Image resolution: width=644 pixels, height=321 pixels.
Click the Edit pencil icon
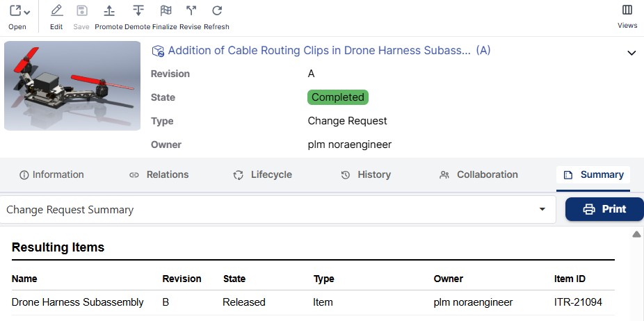pyautogui.click(x=56, y=11)
